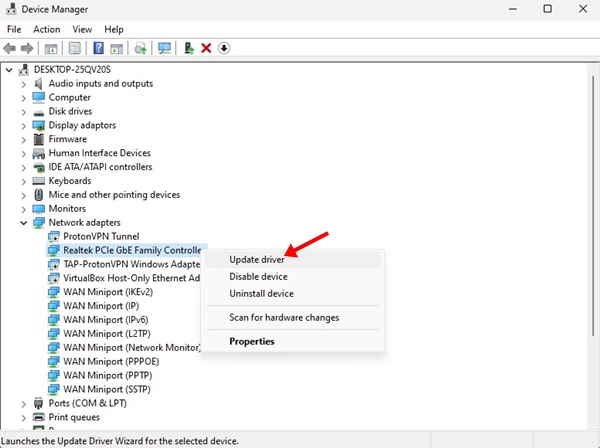Open Properties from the context menu
Screen dimensions: 600x448
pos(293,341)
